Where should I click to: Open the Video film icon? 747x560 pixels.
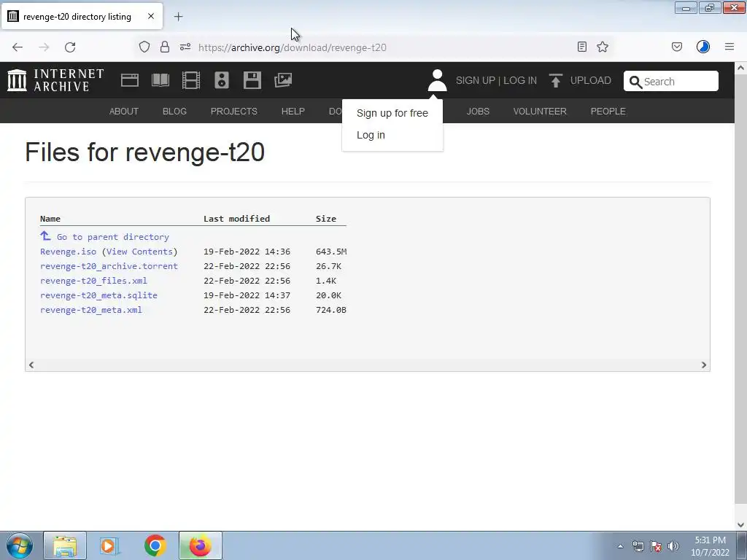[x=191, y=80]
